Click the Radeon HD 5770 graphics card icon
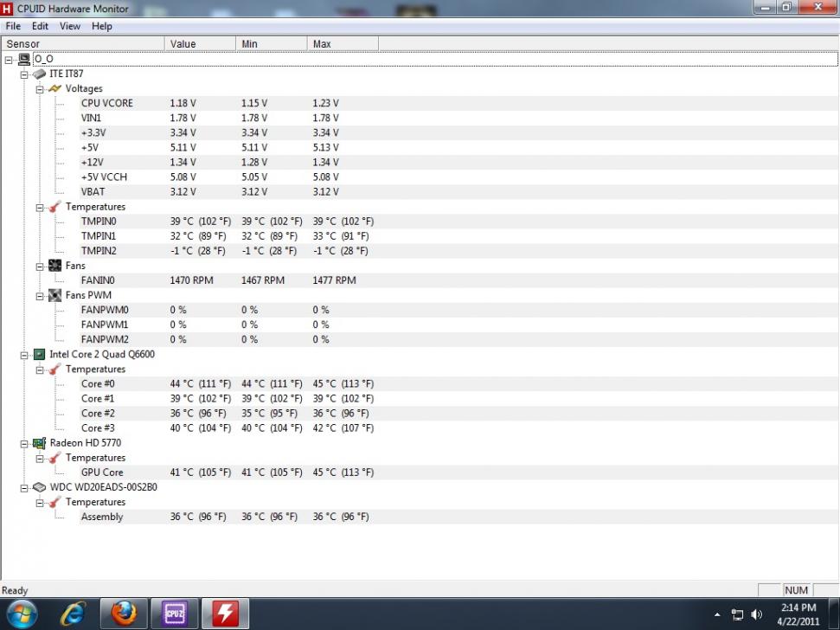840x630 pixels. pos(39,443)
